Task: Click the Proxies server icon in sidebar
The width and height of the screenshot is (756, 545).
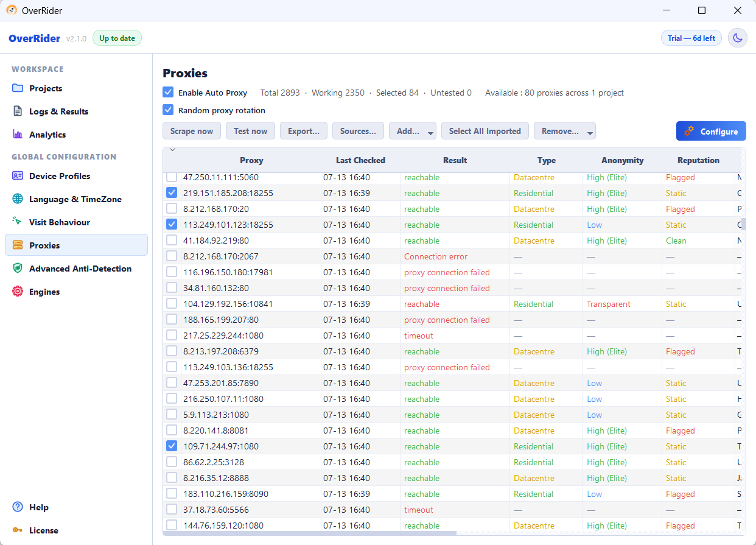Action: pos(18,245)
